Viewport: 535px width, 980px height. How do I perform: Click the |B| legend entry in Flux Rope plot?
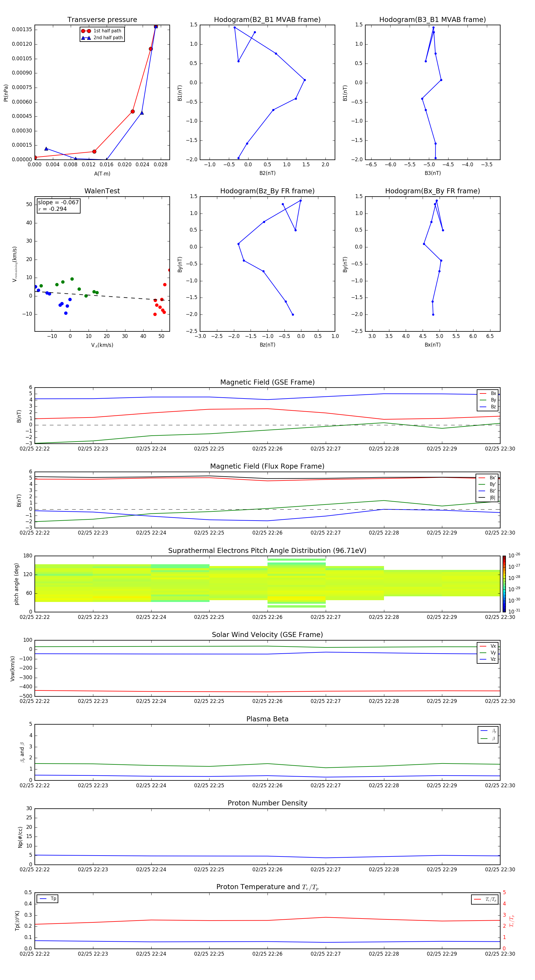(487, 498)
